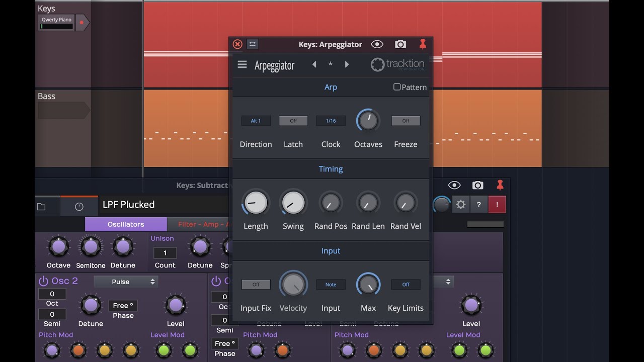
Task: Click the Swing knob
Action: [293, 203]
